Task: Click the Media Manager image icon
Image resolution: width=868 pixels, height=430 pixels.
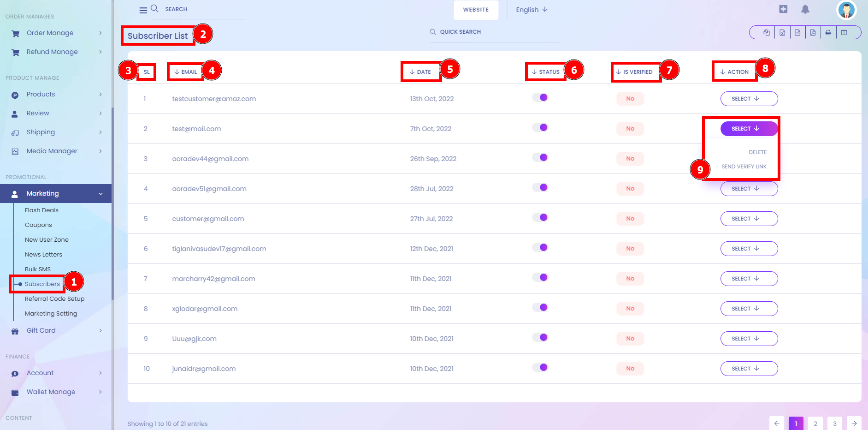Action: coord(15,151)
